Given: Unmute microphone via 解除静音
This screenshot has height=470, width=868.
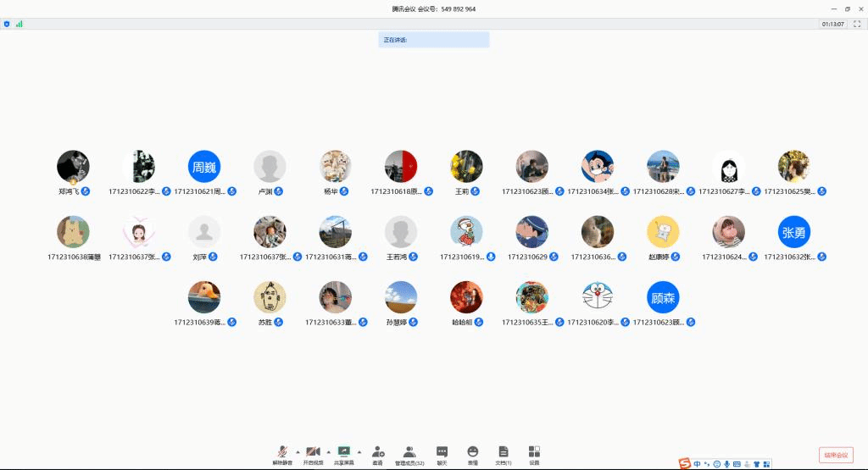Looking at the screenshot, I should coord(281,454).
